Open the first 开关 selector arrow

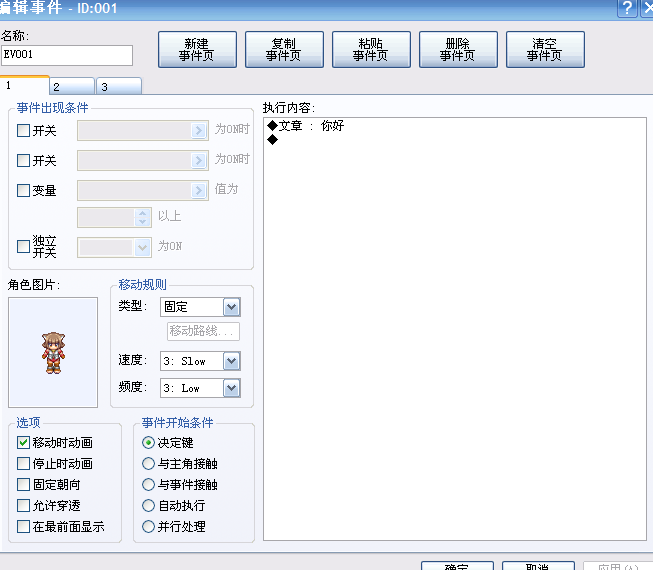[199, 131]
